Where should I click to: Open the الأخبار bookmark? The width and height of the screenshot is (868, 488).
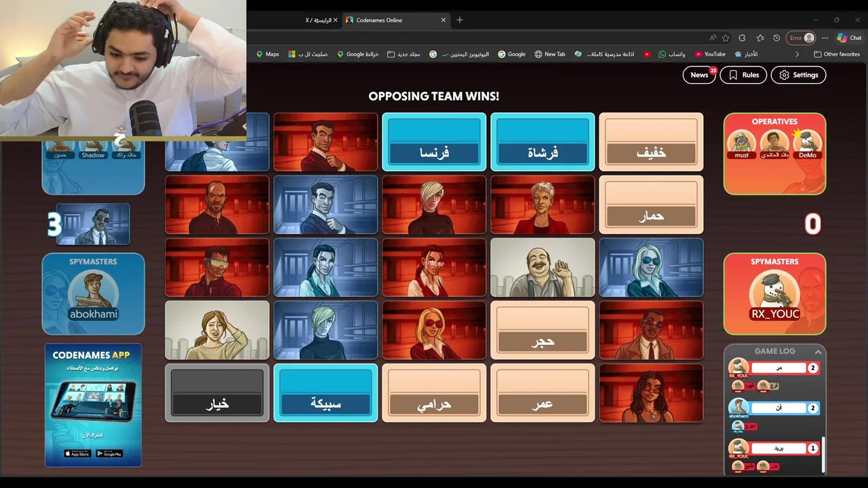[746, 54]
